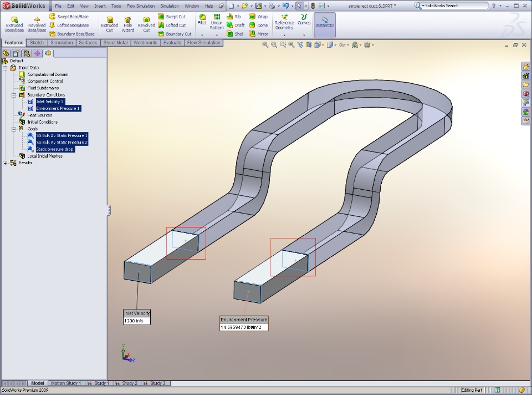The height and width of the screenshot is (395, 532).
Task: Open the Curves tools
Action: (304, 20)
